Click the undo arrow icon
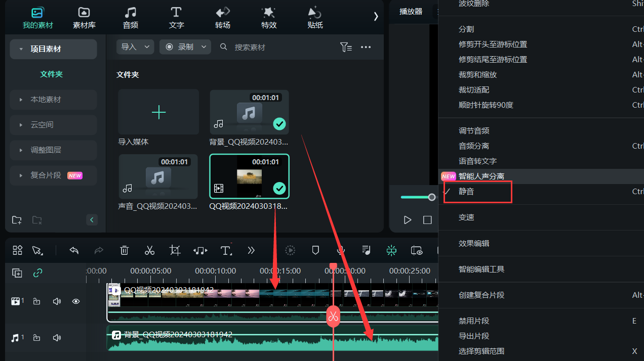 [73, 250]
